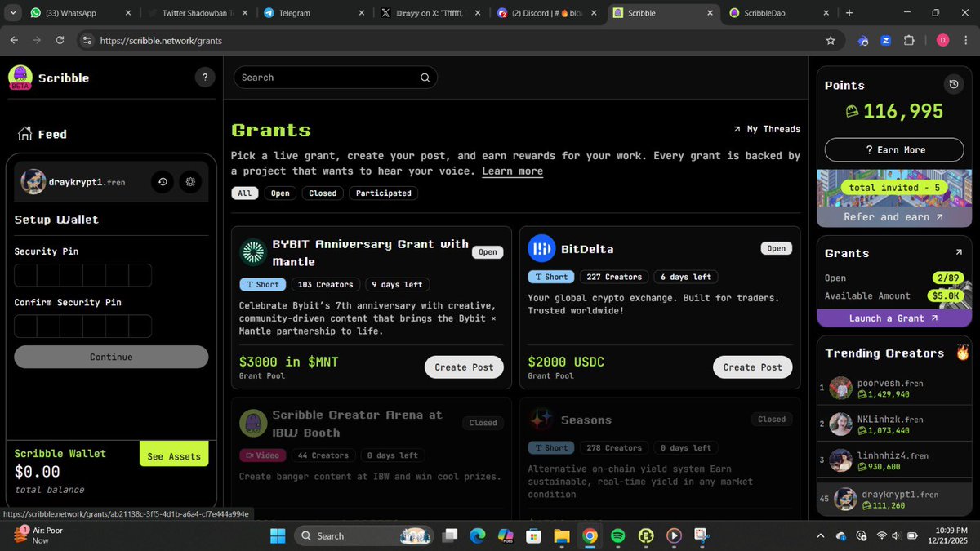Viewport: 980px width, 551px height.
Task: Click the browser address bar URL
Action: (160, 40)
